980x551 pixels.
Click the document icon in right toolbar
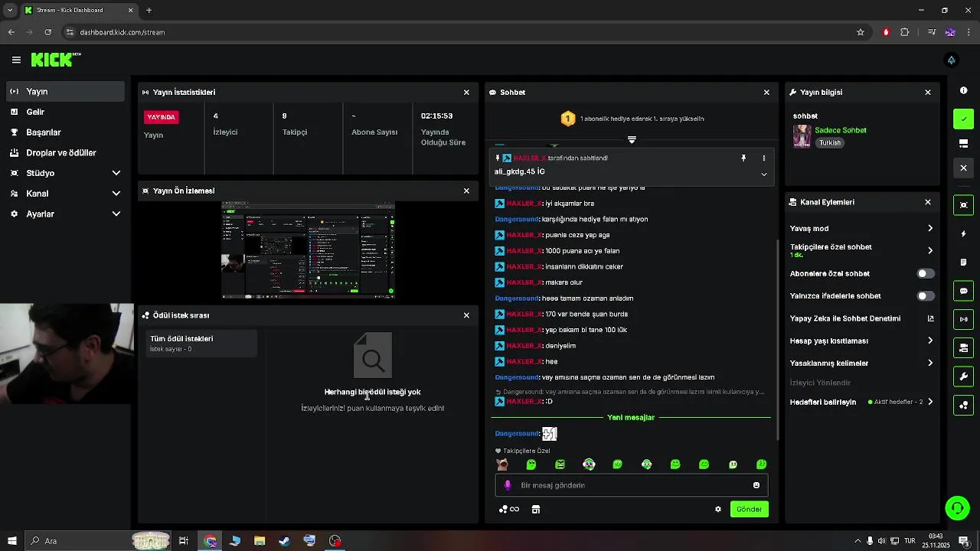(x=963, y=262)
